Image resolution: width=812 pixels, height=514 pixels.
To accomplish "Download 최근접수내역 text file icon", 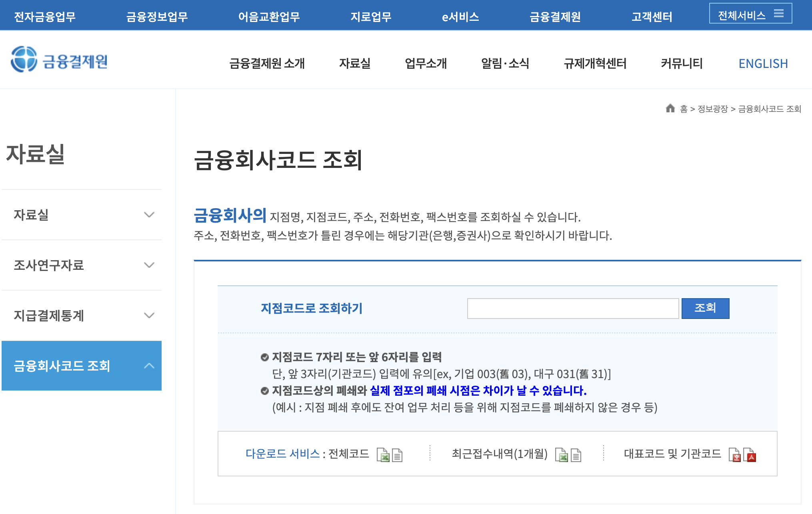I will [x=576, y=455].
